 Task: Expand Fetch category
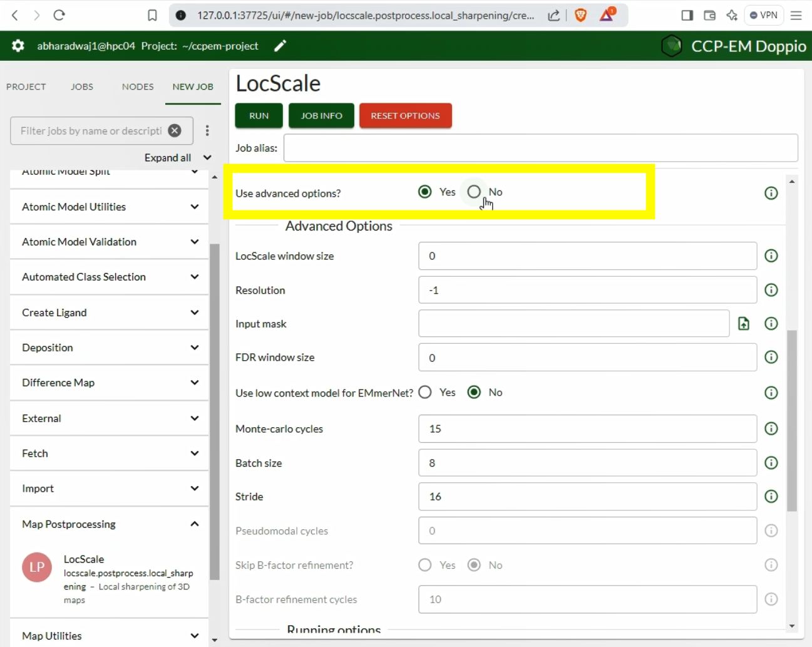(109, 453)
